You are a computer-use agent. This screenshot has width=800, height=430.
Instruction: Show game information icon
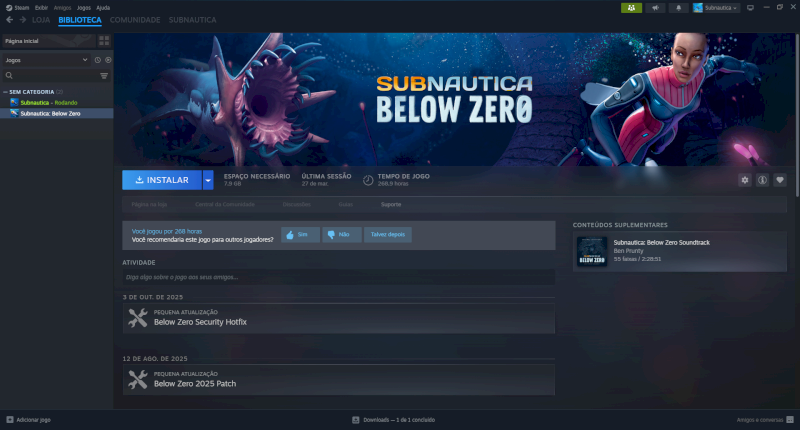click(762, 180)
